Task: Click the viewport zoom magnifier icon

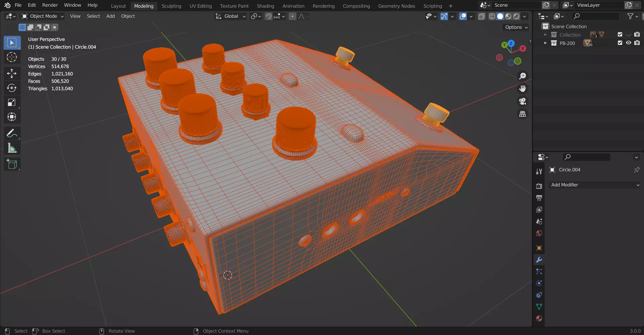Action: click(x=523, y=76)
